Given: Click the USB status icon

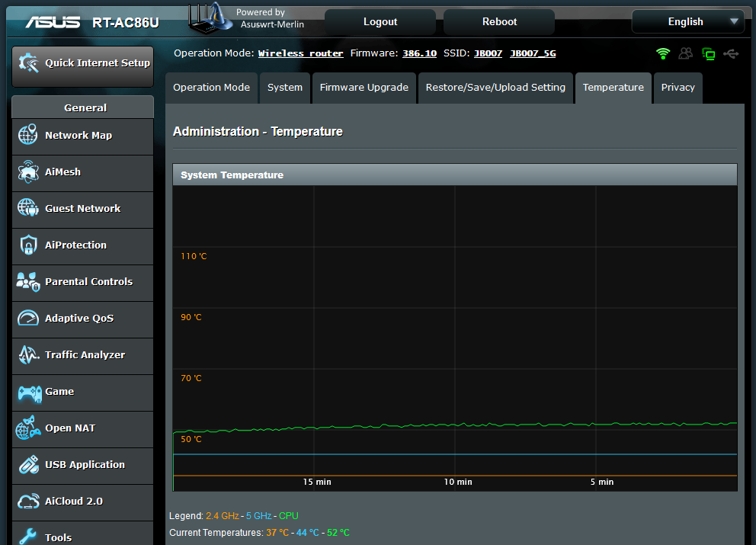Looking at the screenshot, I should point(731,53).
